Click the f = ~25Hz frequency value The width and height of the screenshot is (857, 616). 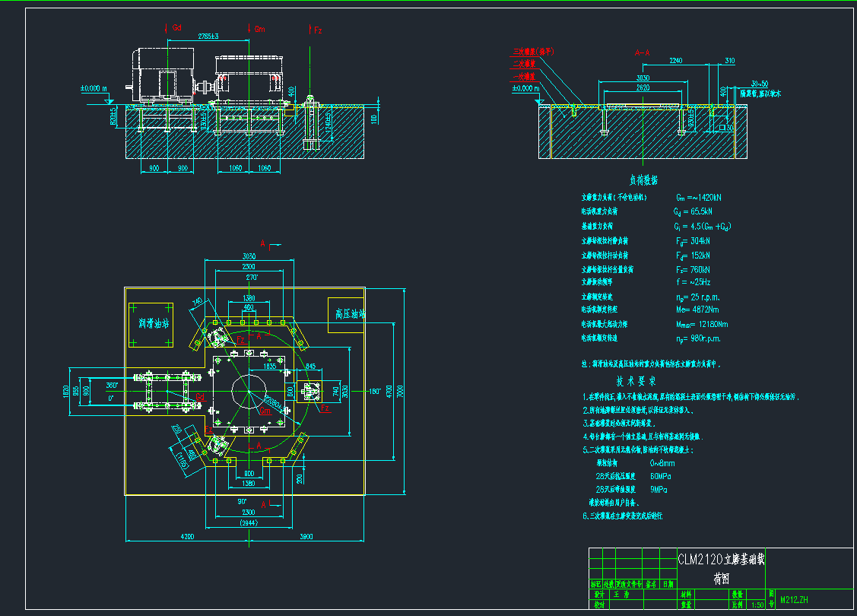click(x=692, y=282)
